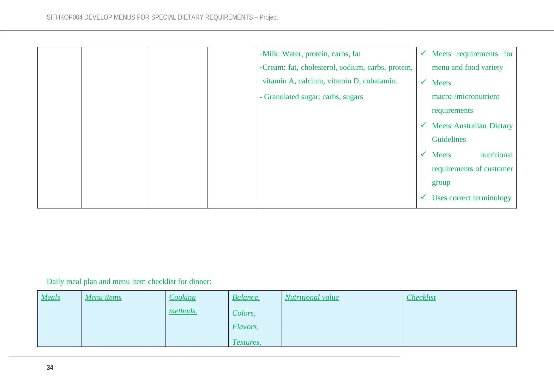554x392 pixels.
Task: Click the header text 'SITHKOP004 DEVELOP MENUS FOR SPECIAL DIETARY REQUIREMENTS – Project'
Action: (x=162, y=17)
